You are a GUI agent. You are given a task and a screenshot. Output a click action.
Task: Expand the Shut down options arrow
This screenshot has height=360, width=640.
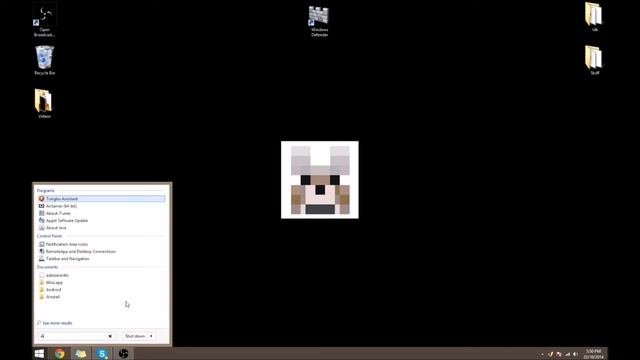pyautogui.click(x=151, y=336)
